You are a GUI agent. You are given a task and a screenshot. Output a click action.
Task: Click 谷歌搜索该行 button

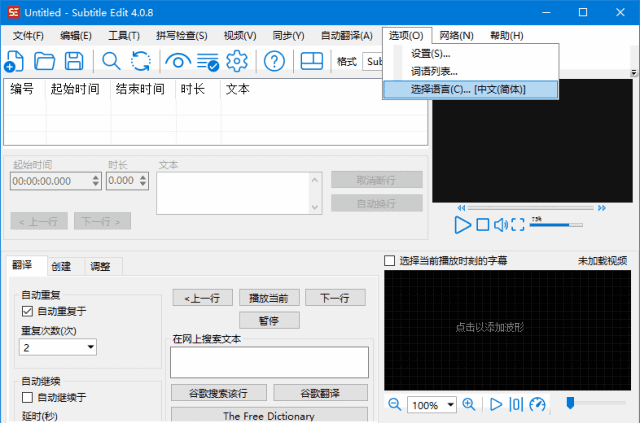click(219, 393)
